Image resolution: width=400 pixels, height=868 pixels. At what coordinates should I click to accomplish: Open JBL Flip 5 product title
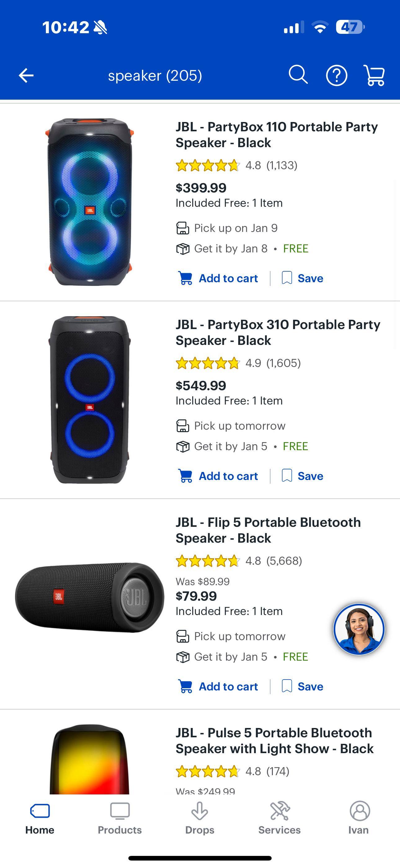268,530
